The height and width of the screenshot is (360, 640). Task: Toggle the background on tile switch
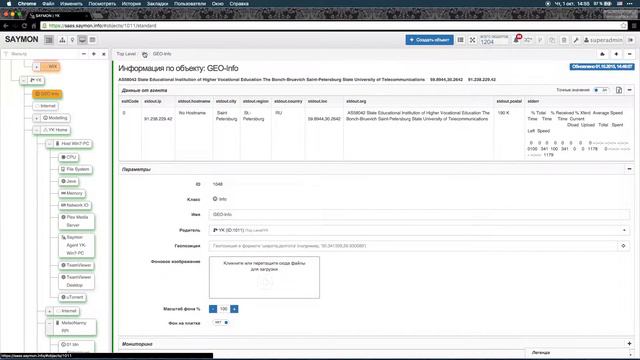[x=221, y=322]
